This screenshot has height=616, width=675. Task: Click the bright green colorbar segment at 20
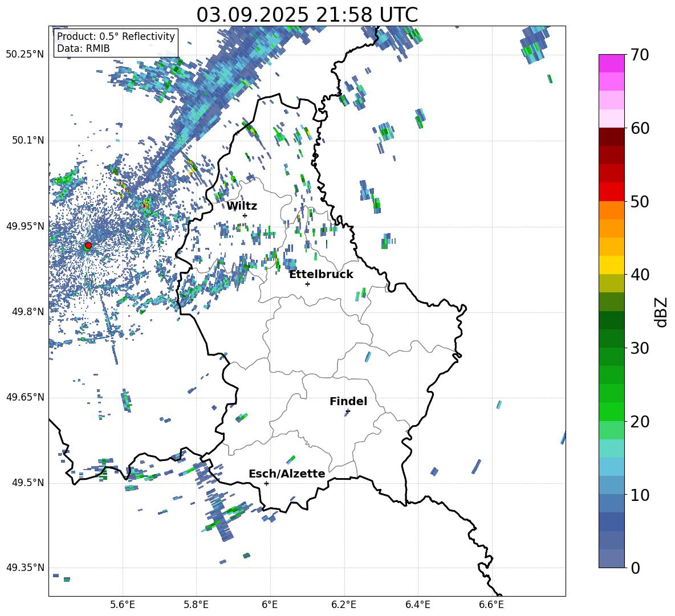coord(611,411)
